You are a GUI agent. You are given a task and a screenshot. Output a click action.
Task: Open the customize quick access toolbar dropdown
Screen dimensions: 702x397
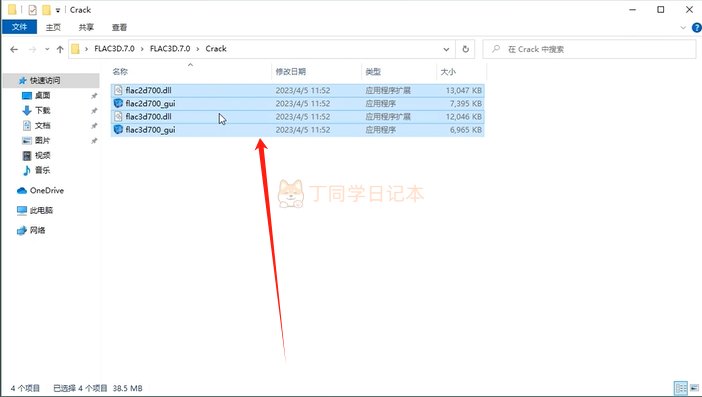click(x=58, y=10)
